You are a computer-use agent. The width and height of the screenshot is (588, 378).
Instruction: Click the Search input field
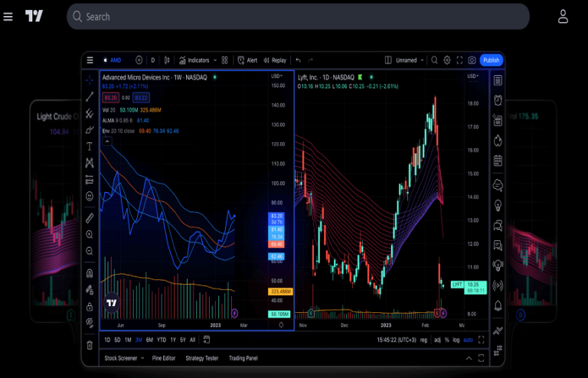point(299,16)
